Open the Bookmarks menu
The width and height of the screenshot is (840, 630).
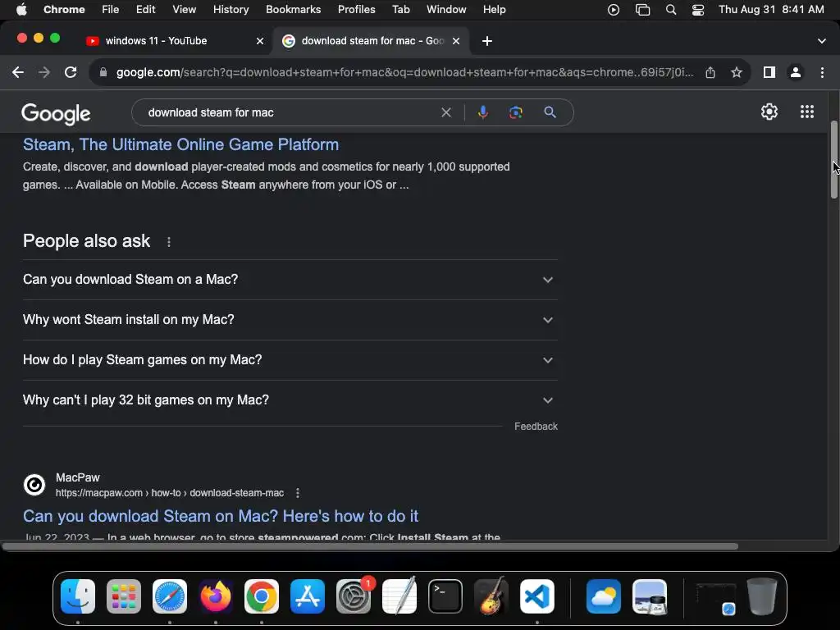pyautogui.click(x=293, y=10)
